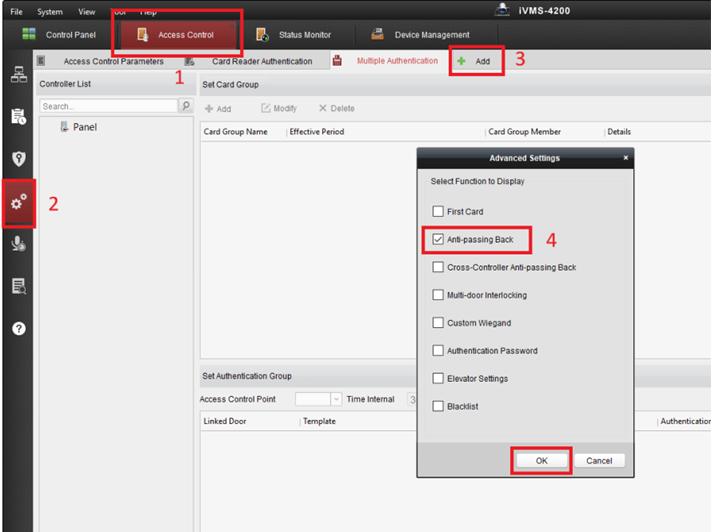The height and width of the screenshot is (532, 711).
Task: Open the gears advanced function sidebar icon
Action: click(x=19, y=202)
